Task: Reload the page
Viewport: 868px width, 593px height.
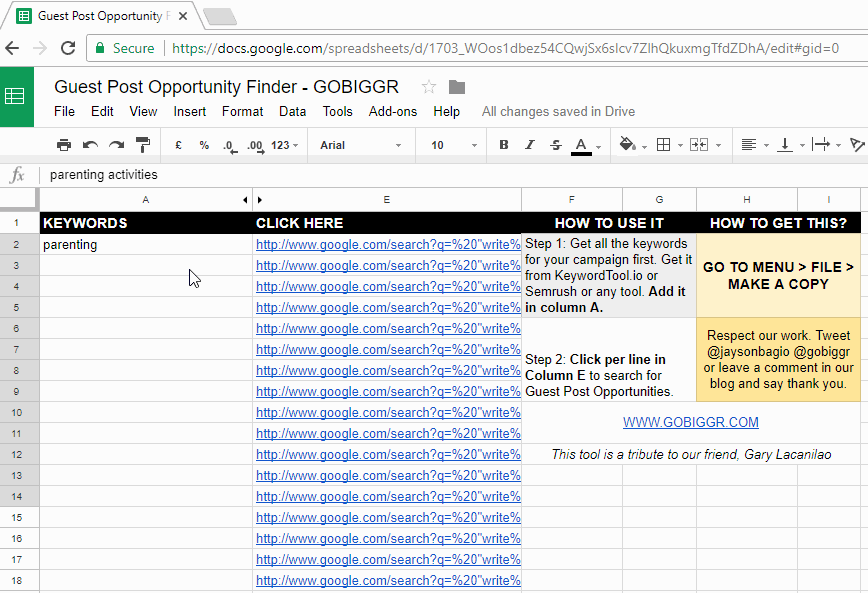Action: point(68,48)
